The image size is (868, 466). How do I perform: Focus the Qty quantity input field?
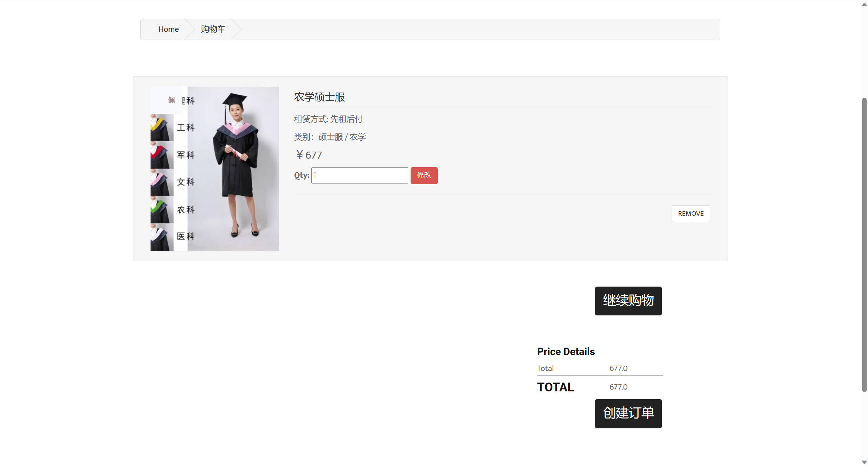point(359,175)
